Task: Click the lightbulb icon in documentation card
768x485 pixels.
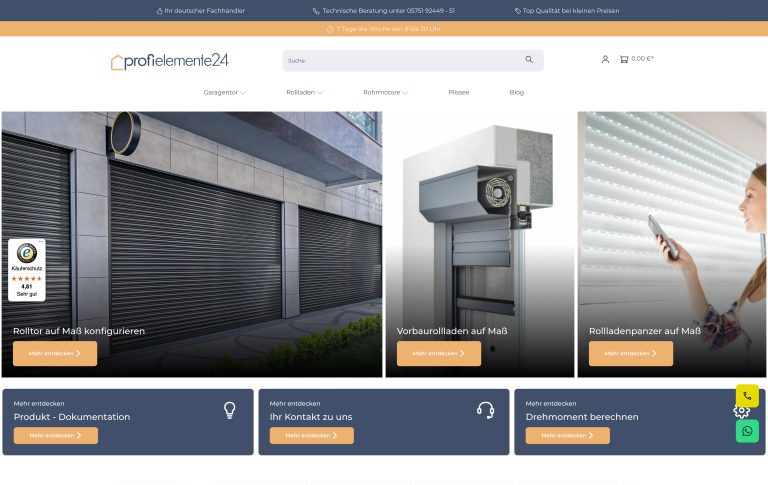Action: pos(229,409)
